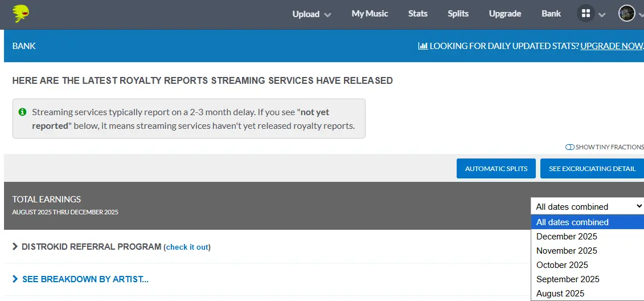Click the Automatic Splits button
The image size is (644, 301).
click(x=496, y=169)
